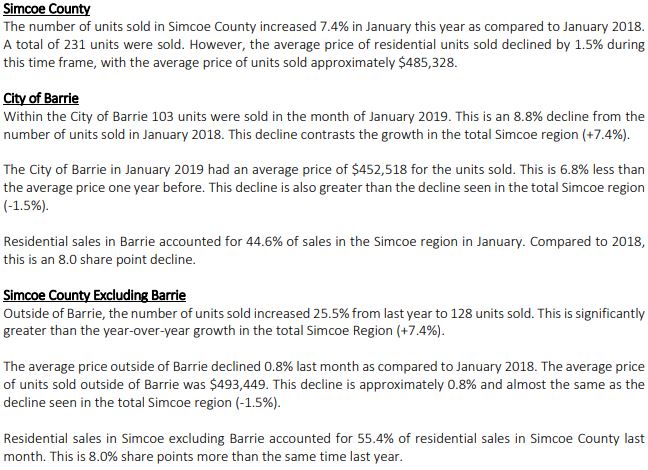
Task: Click the (-1.5%) under Barrie price paragraph
Action: click(x=26, y=206)
